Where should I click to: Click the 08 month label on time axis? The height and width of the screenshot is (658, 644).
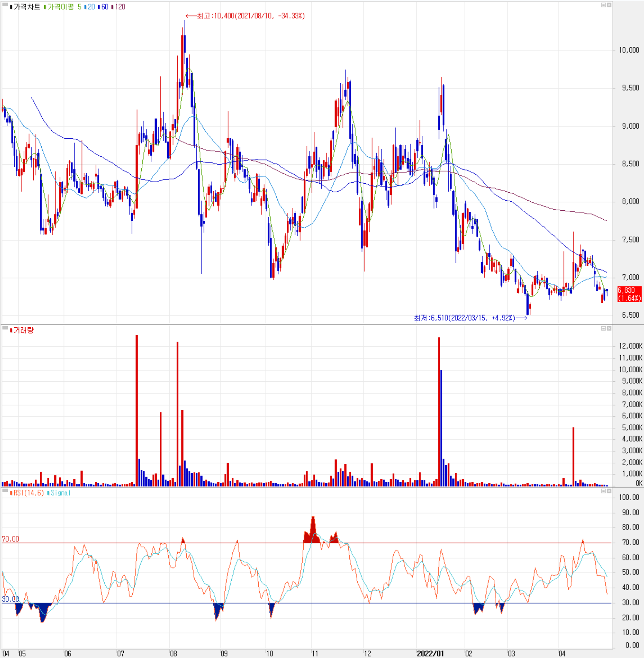point(173,654)
